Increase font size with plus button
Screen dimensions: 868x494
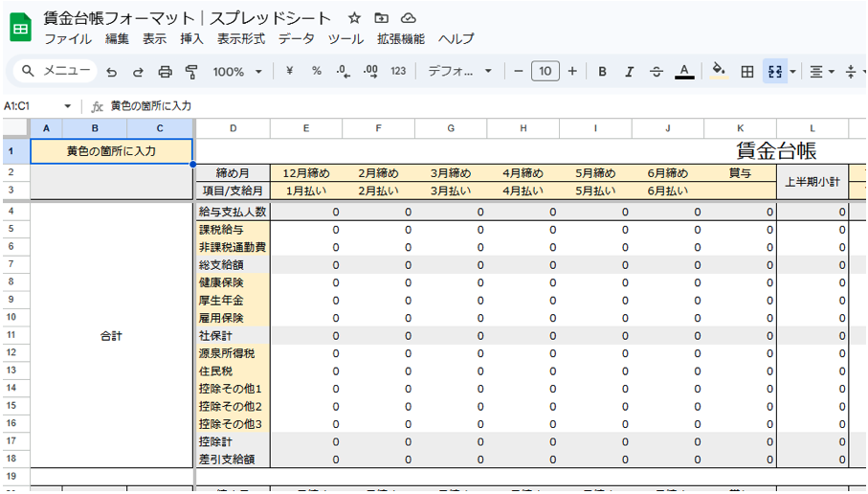[x=572, y=71]
